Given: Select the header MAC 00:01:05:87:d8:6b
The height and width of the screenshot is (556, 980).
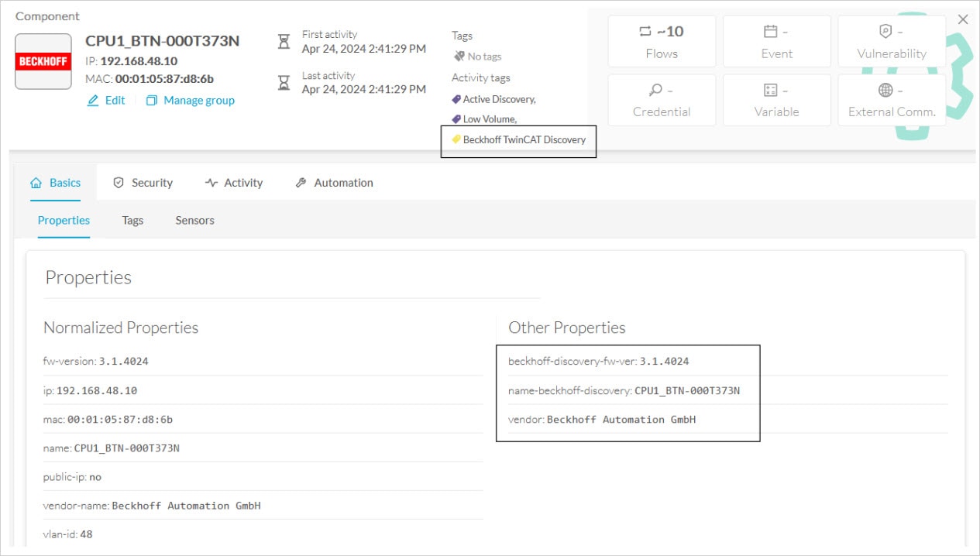Looking at the screenshot, I should (164, 79).
